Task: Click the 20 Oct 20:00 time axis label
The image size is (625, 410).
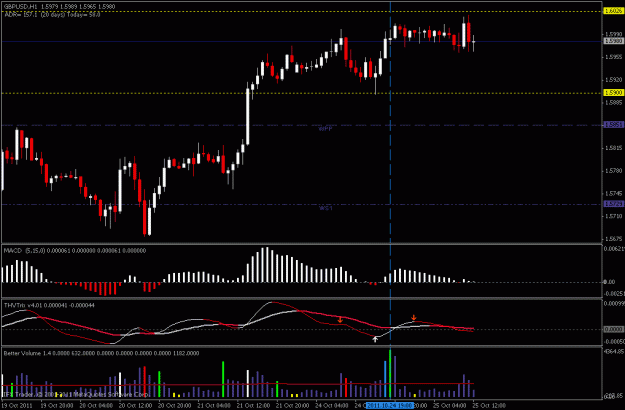Action: point(174,406)
